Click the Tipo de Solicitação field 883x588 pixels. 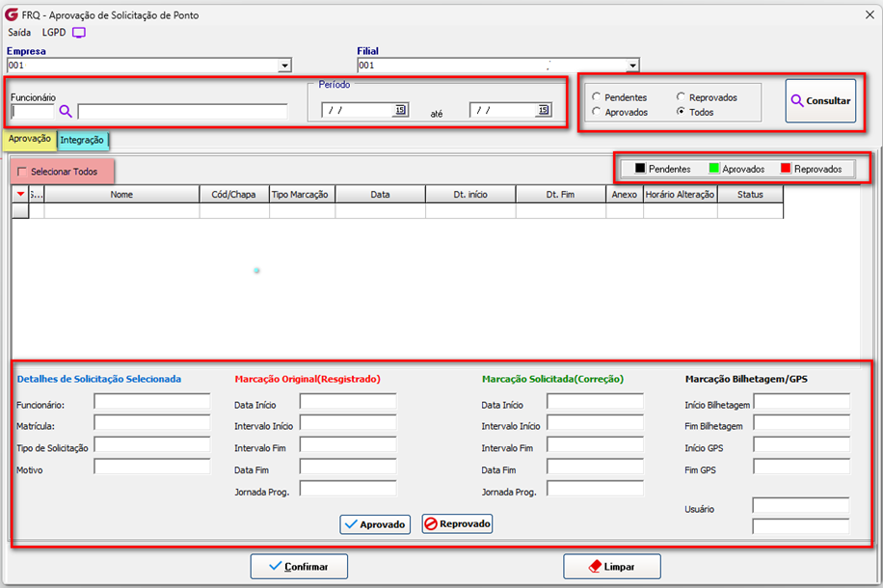pos(152,444)
